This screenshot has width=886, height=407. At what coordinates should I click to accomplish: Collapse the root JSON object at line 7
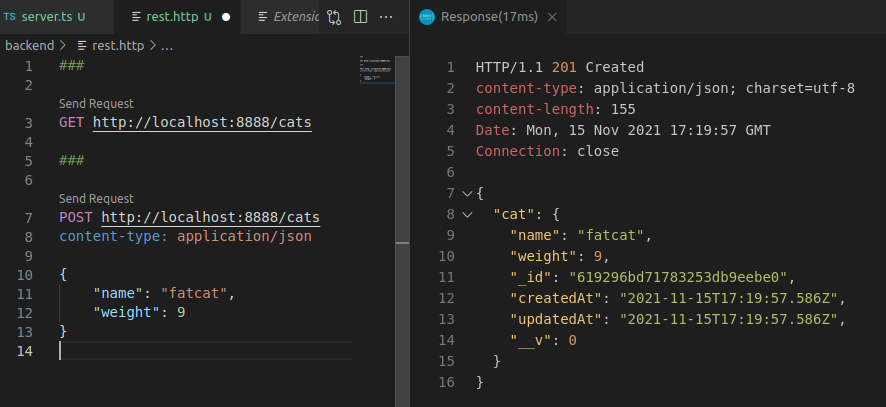[467, 191]
